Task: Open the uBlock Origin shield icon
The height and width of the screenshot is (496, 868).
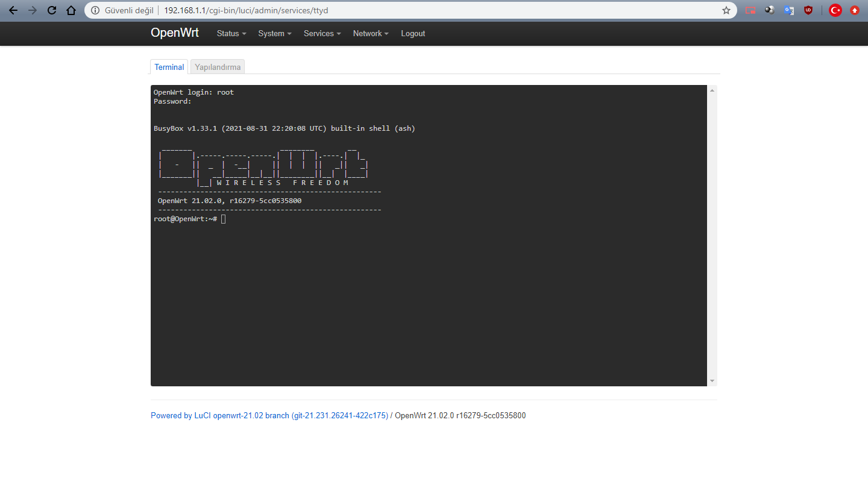Action: click(808, 10)
